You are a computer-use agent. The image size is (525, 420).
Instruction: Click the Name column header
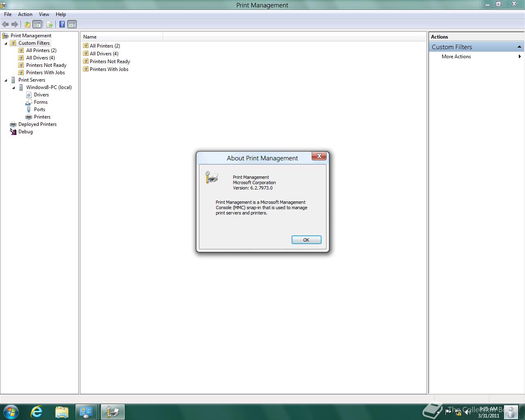122,37
